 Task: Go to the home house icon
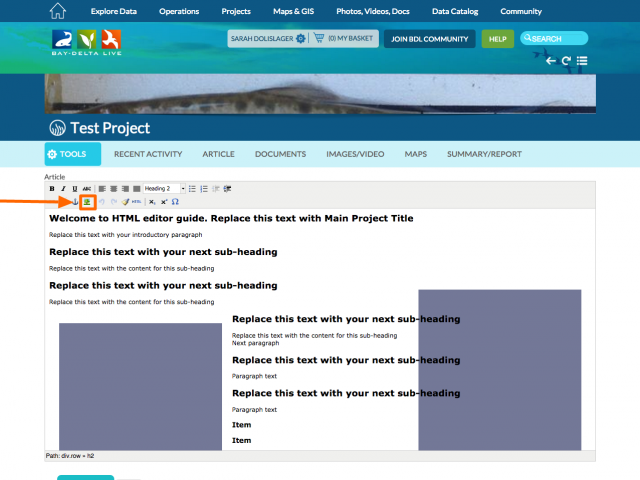click(58, 11)
